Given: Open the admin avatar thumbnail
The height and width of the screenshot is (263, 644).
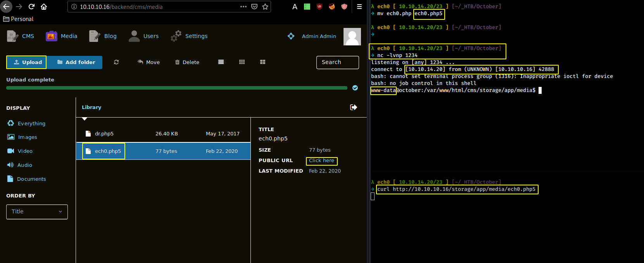Looking at the screenshot, I should pos(352,36).
